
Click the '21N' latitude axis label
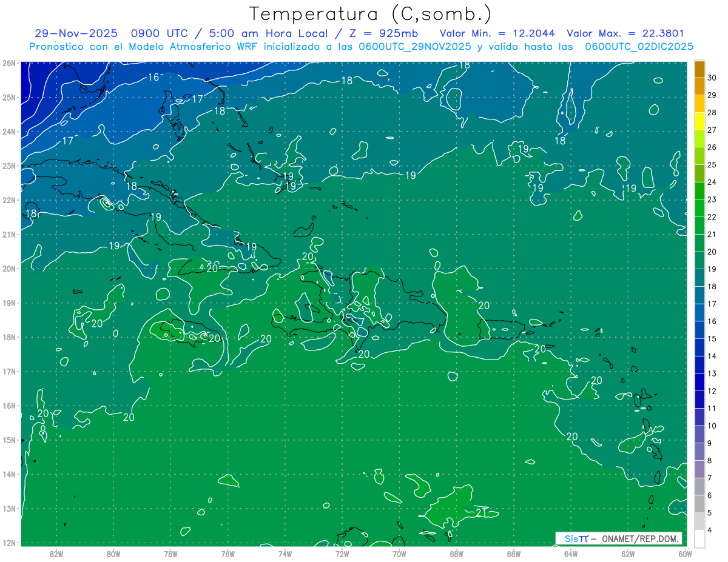pos(8,234)
